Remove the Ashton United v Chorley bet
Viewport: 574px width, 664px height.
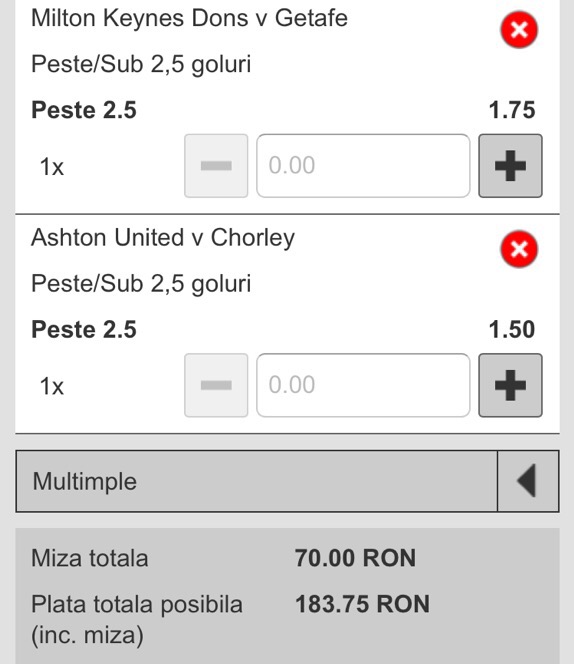[519, 249]
